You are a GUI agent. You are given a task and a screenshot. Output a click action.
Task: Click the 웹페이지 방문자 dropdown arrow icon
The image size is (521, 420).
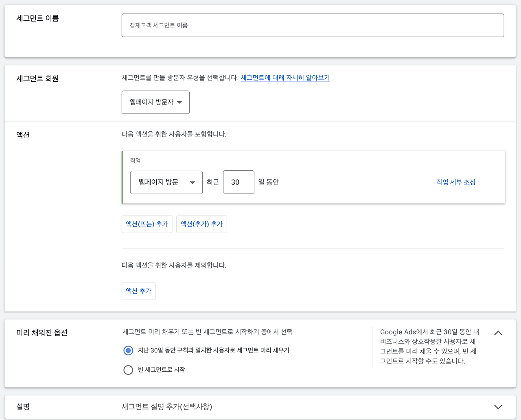pyautogui.click(x=180, y=102)
